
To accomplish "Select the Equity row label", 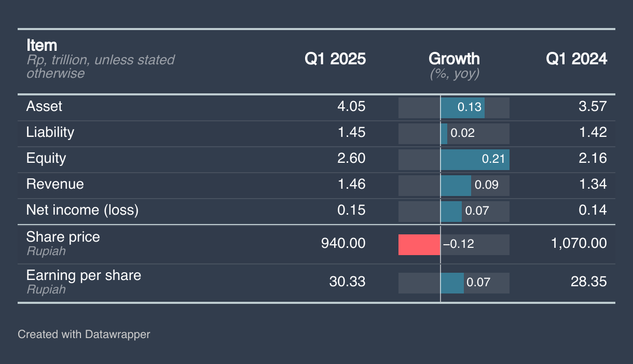I will click(46, 159).
